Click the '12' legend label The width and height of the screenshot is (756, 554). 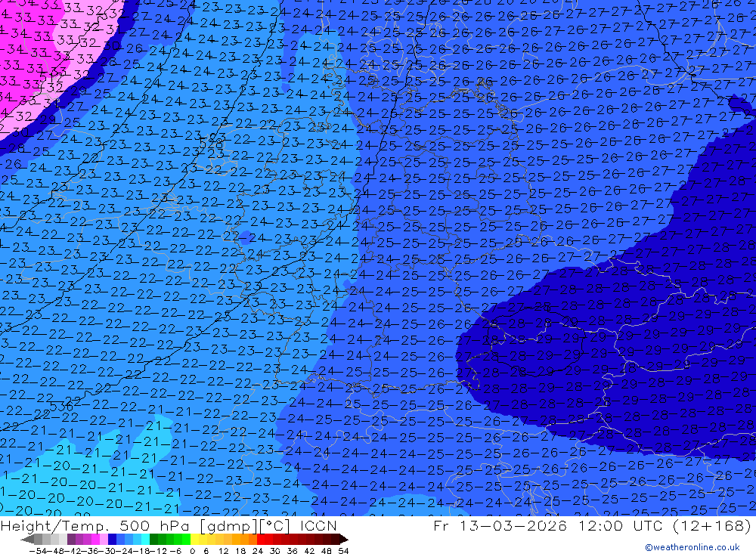[223, 551]
